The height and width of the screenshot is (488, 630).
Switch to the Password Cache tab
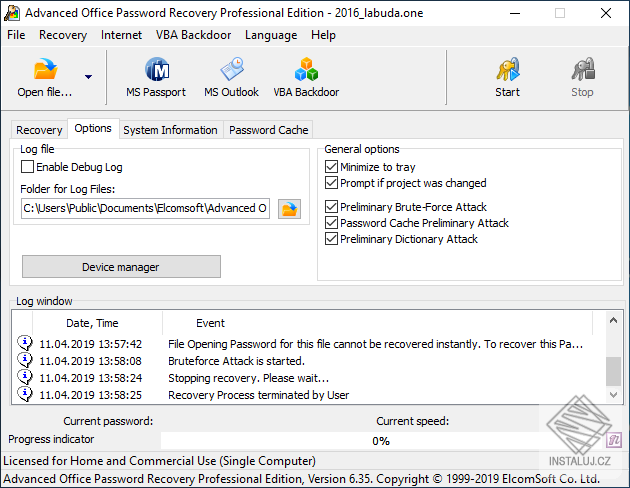pyautogui.click(x=268, y=130)
